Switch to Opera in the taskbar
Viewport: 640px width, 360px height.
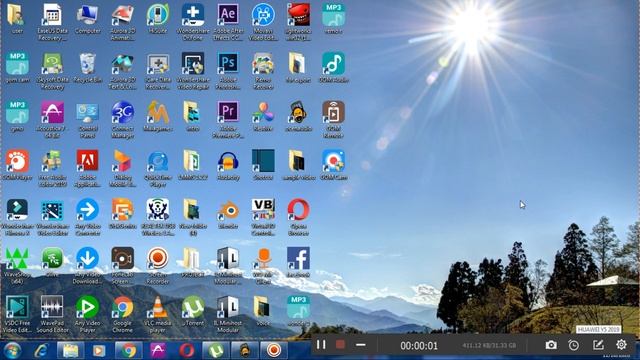tap(187, 350)
